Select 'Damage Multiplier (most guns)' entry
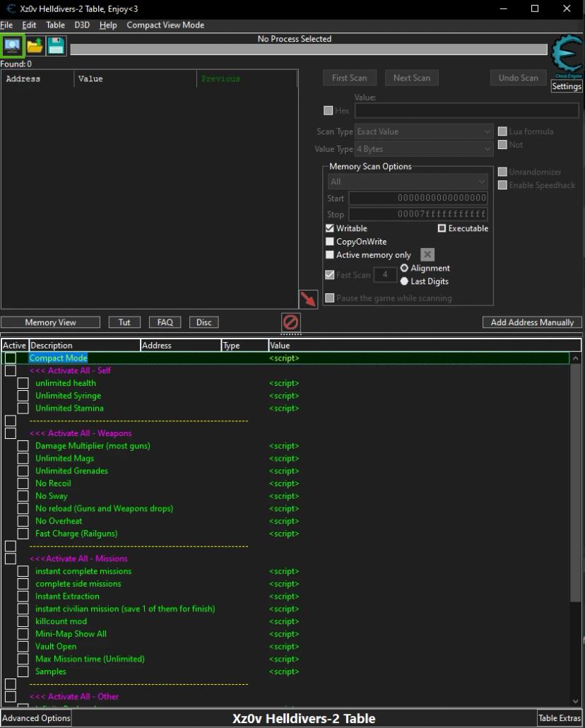The image size is (585, 728). pyautogui.click(x=93, y=446)
